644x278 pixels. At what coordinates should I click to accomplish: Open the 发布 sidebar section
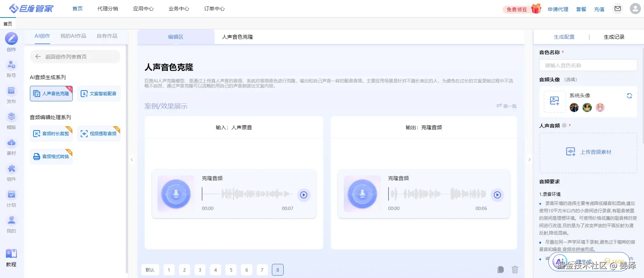11,94
